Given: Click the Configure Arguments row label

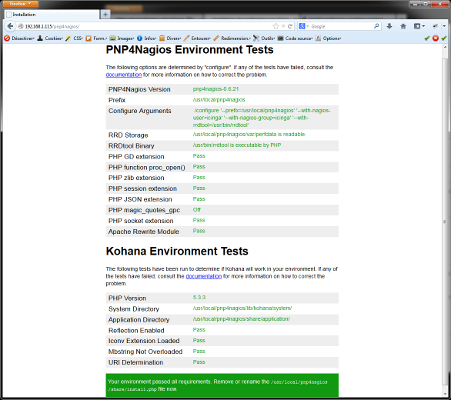Looking at the screenshot, I should 140,111.
